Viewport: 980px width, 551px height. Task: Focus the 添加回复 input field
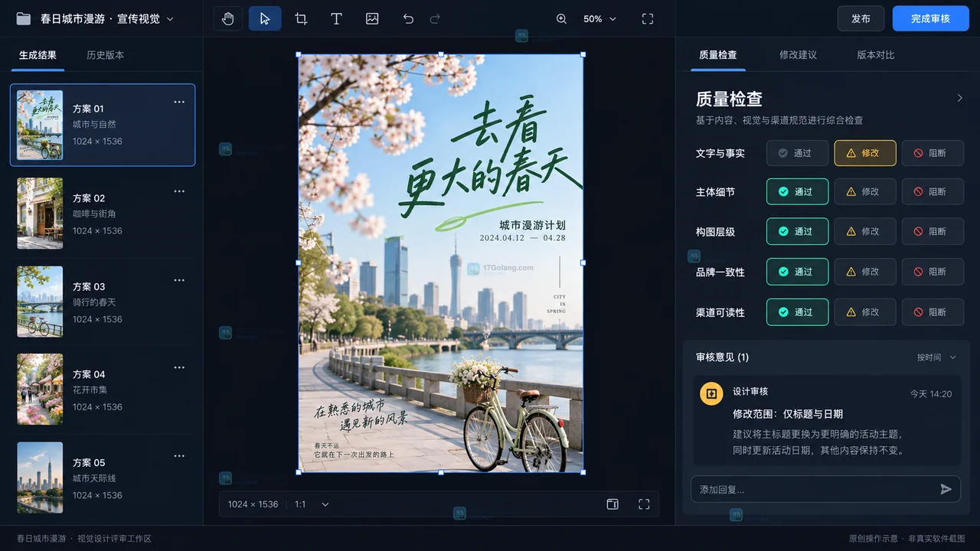825,489
